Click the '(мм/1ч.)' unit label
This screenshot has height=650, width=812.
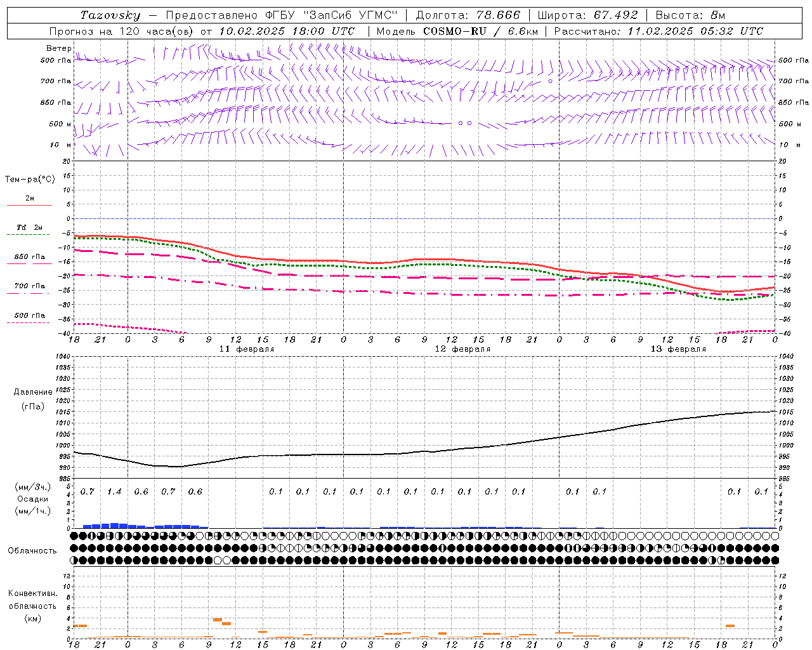pos(33,511)
